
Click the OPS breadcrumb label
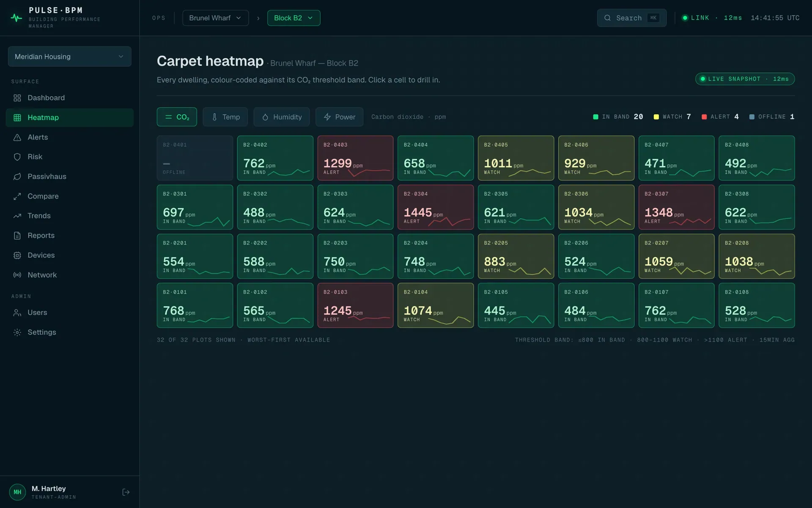tap(159, 18)
